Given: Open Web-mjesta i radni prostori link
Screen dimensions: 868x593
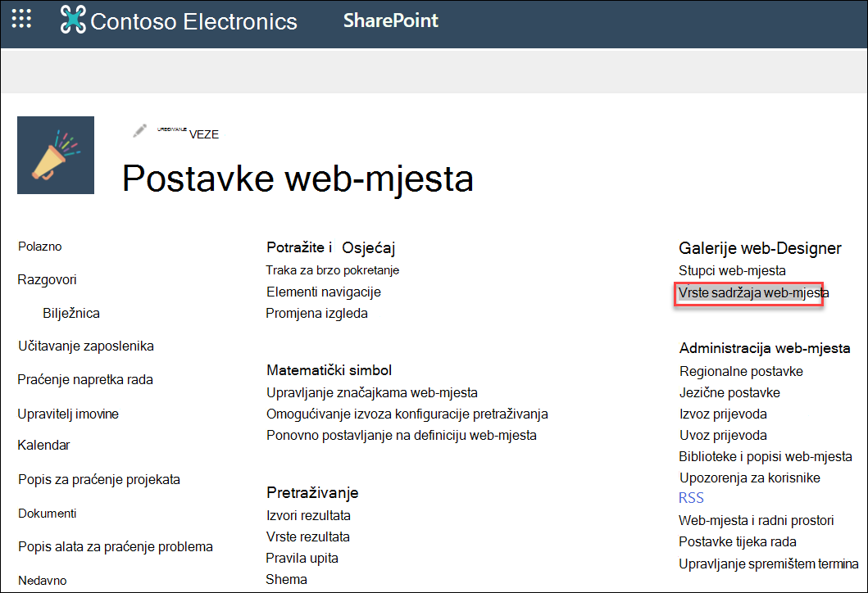Looking at the screenshot, I should [x=757, y=521].
